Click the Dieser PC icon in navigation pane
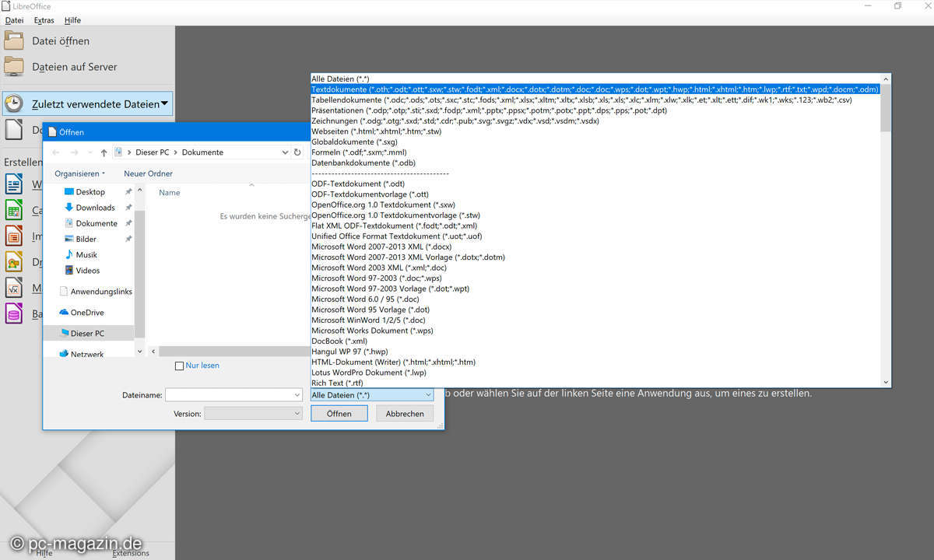934x560 pixels. tap(64, 333)
